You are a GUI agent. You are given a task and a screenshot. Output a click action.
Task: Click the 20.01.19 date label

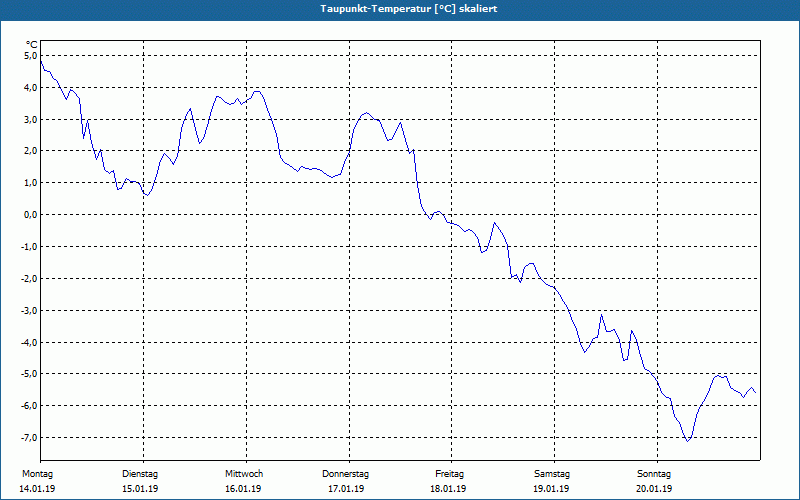(655, 489)
